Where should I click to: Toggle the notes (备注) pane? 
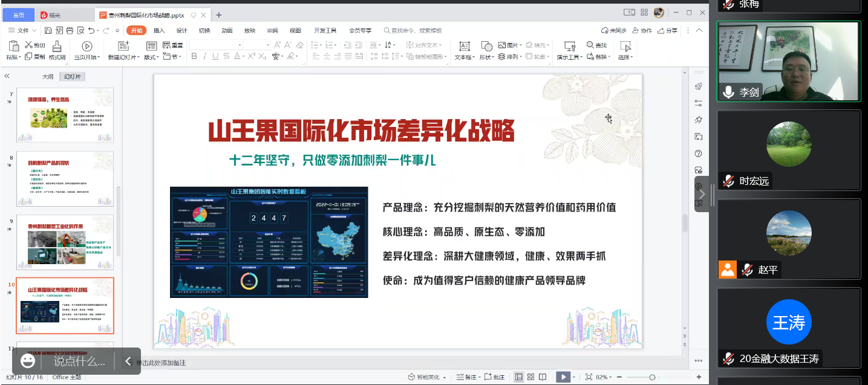click(466, 377)
